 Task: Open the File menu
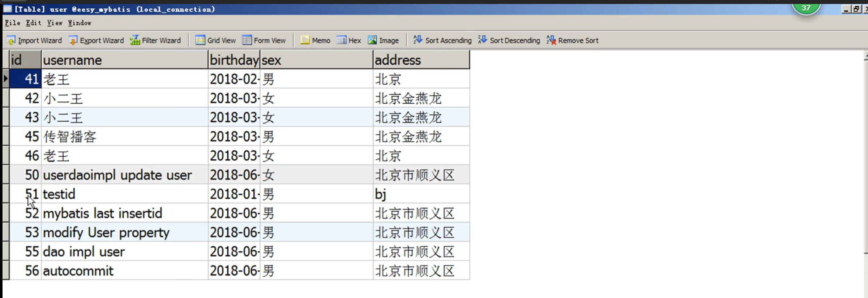click(x=13, y=23)
